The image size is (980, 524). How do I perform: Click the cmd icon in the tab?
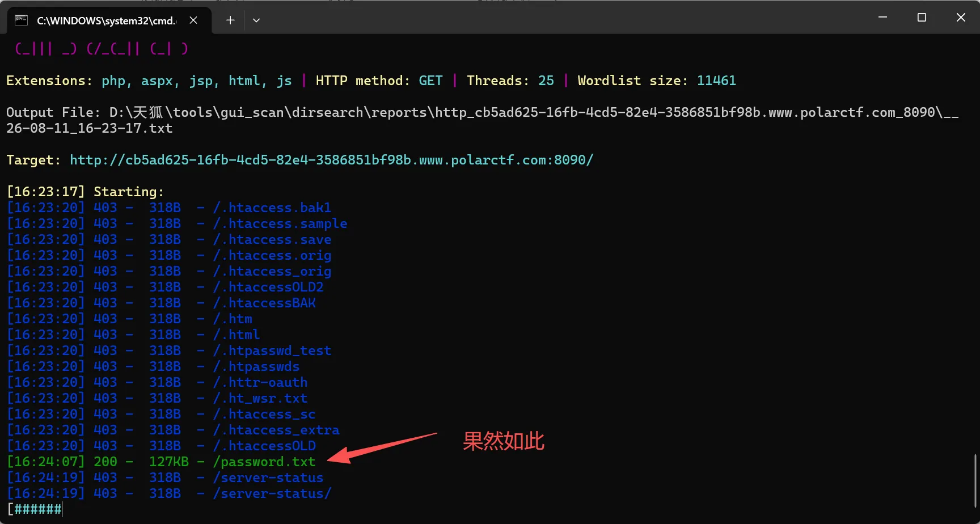pyautogui.click(x=22, y=20)
